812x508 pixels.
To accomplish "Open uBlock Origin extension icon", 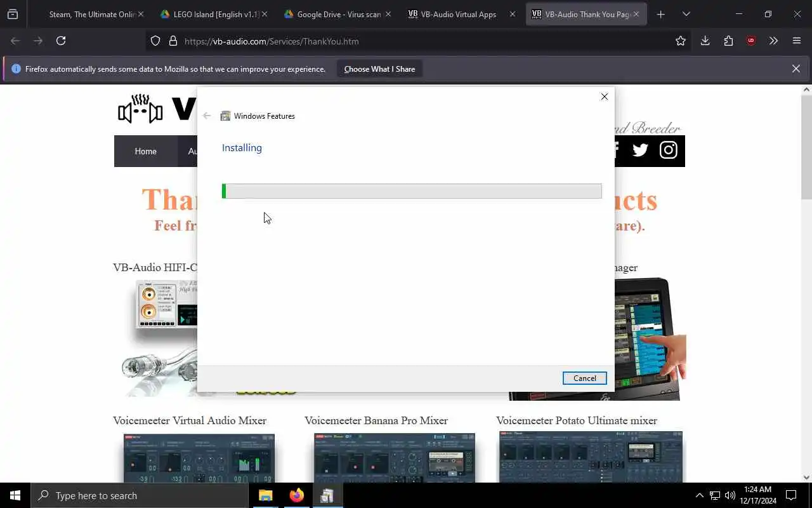I will click(x=751, y=41).
